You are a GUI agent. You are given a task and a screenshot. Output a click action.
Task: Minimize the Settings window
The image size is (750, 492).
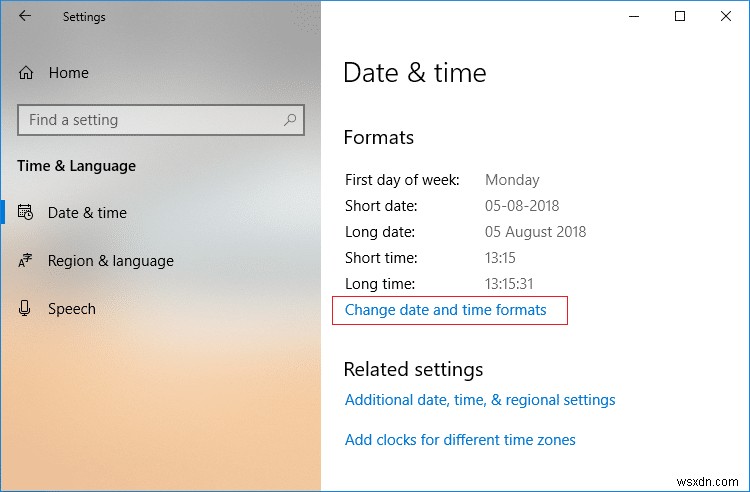coord(635,16)
